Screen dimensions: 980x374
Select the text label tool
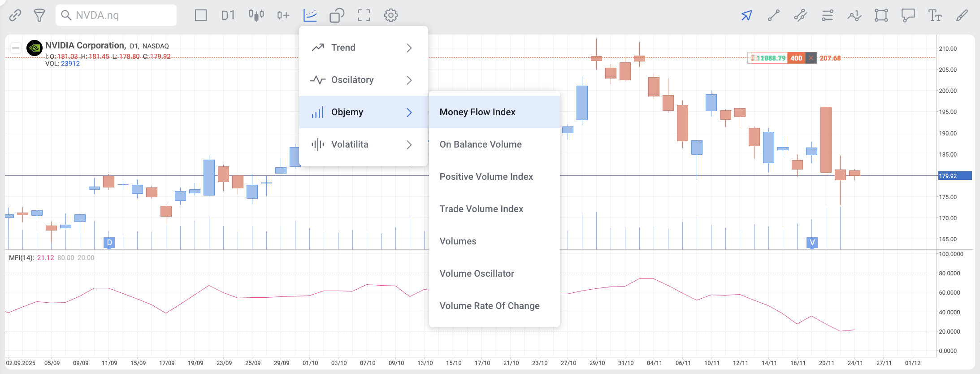(935, 15)
